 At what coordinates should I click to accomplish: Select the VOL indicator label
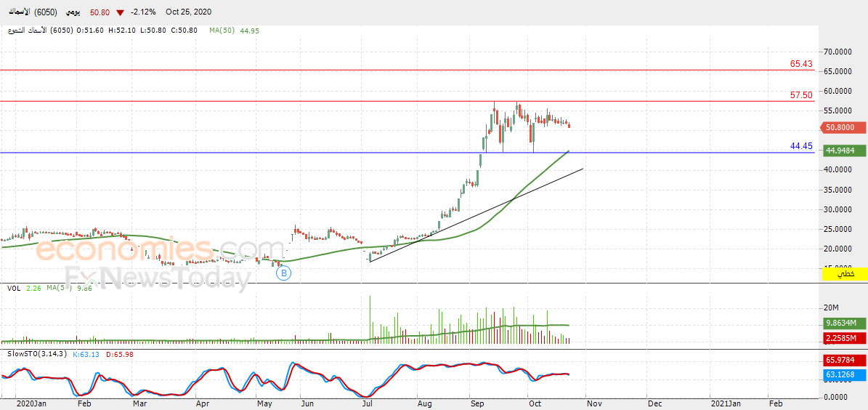[x=13, y=288]
